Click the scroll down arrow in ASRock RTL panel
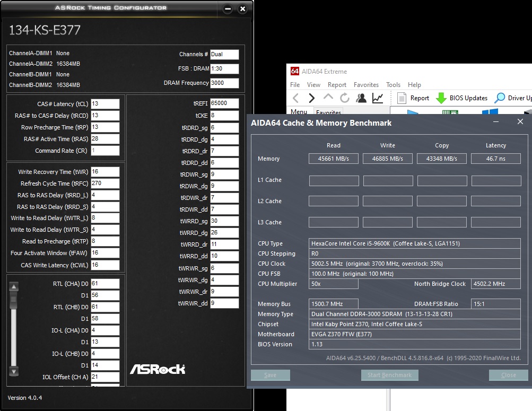 14,371
